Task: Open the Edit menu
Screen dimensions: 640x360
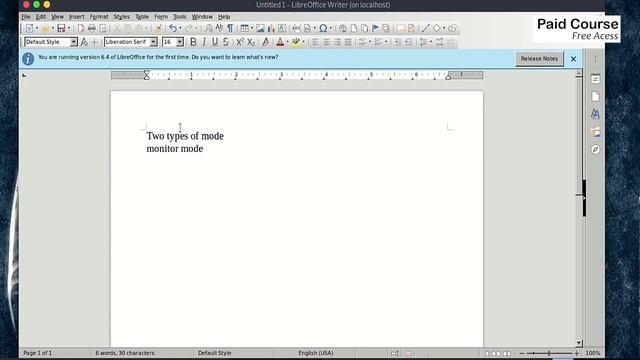Action: click(x=41, y=17)
